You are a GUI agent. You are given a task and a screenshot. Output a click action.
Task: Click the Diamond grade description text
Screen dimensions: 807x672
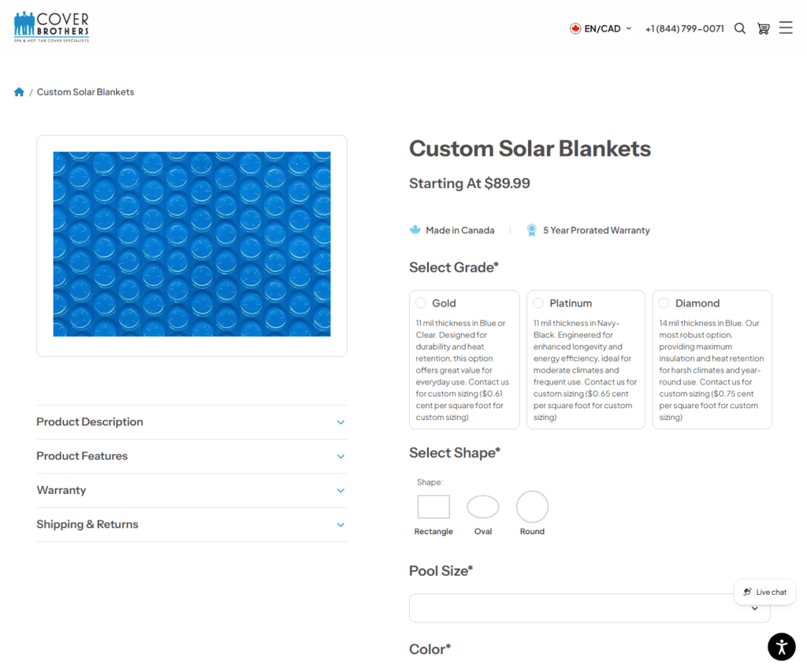pyautogui.click(x=712, y=370)
